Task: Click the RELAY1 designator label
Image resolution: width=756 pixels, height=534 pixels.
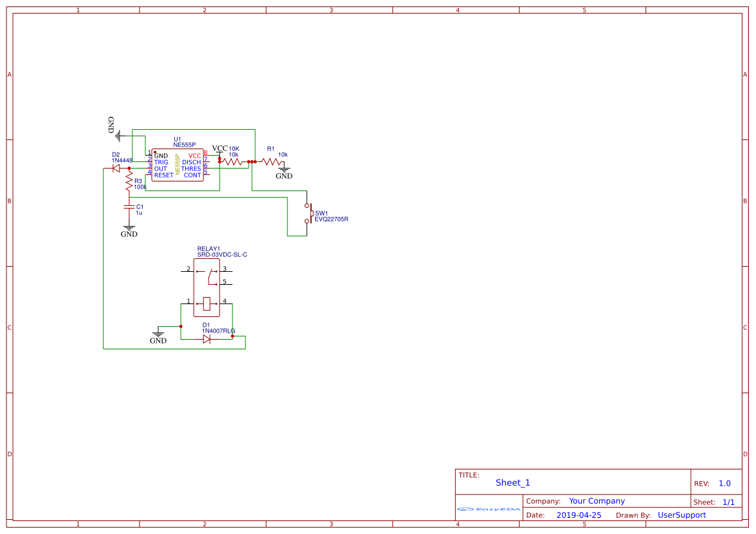Action: (209, 249)
